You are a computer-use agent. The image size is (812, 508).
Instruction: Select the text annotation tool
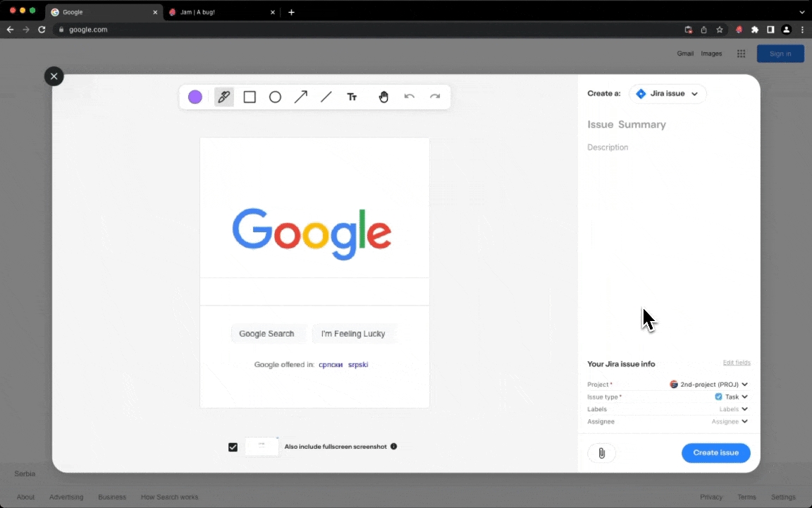coord(352,97)
